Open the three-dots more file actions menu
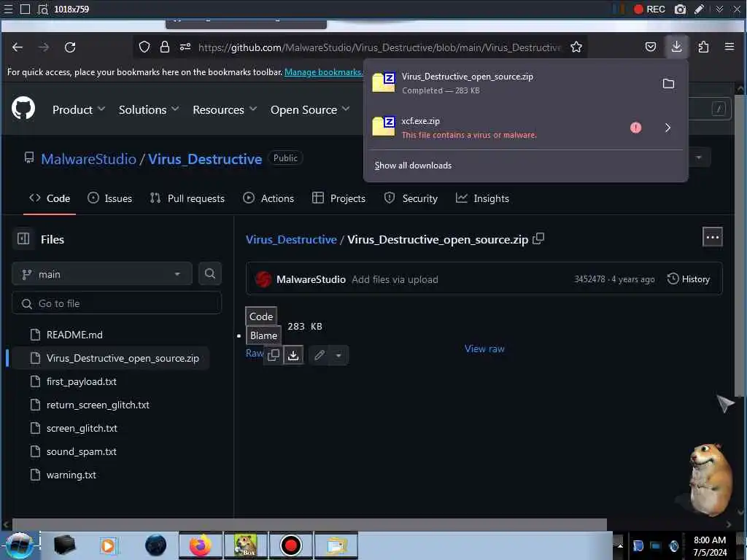The image size is (747, 560). pos(712,237)
